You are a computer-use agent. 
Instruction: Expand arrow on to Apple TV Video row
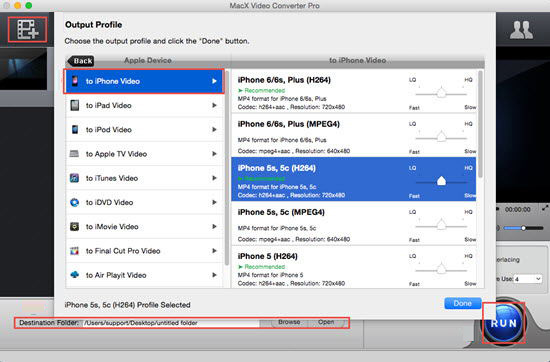click(214, 154)
